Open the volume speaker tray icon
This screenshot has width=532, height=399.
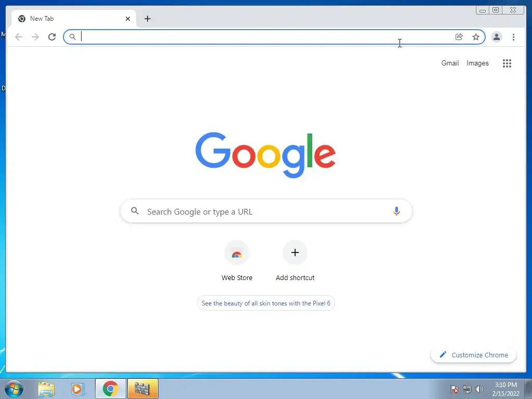click(479, 389)
